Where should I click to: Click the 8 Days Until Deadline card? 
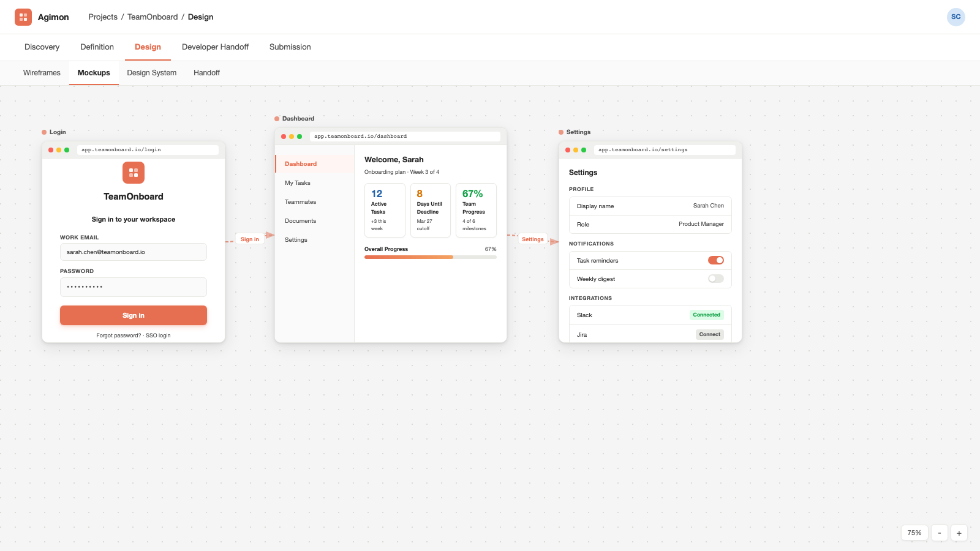(431, 210)
